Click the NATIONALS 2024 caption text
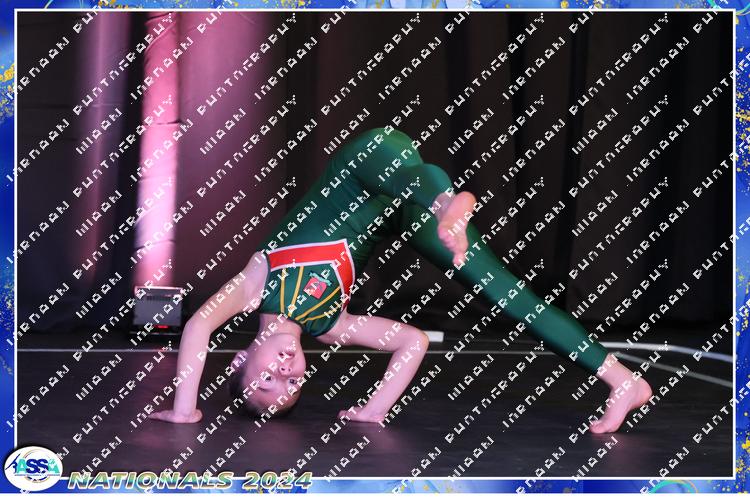750x500 pixels. click(x=190, y=480)
